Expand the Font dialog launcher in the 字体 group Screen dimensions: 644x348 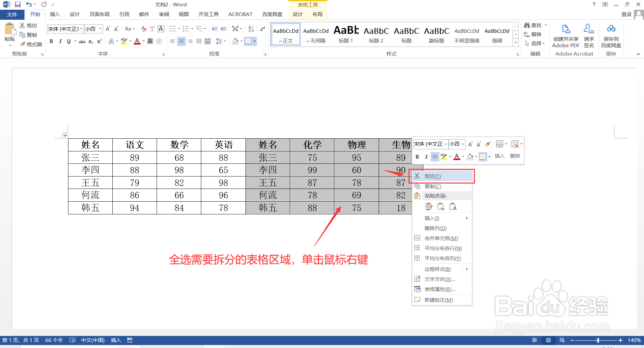(x=163, y=54)
